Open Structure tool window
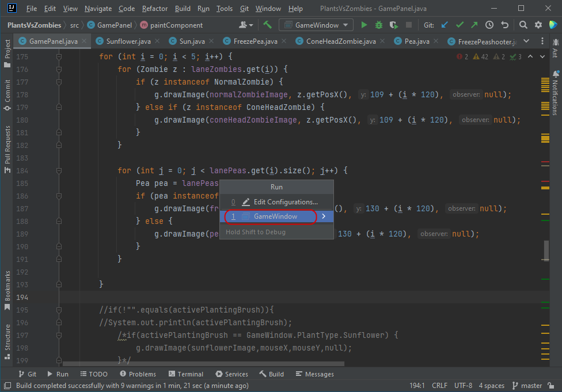562x392 pixels. click(7, 341)
